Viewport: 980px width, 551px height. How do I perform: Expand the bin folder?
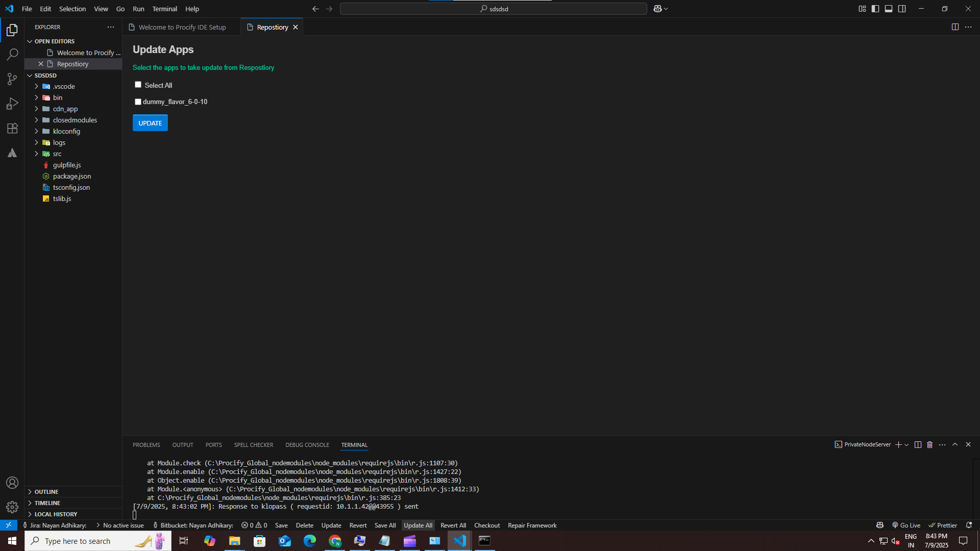click(x=36, y=97)
